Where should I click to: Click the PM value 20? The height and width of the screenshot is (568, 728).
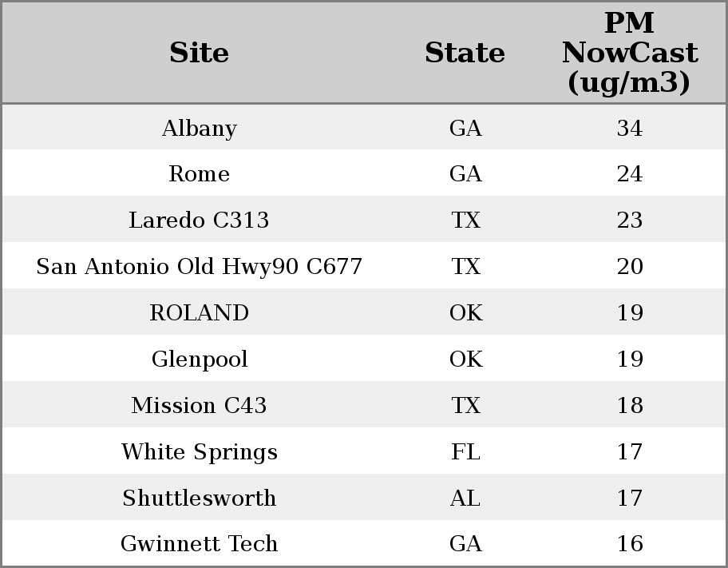coord(630,266)
